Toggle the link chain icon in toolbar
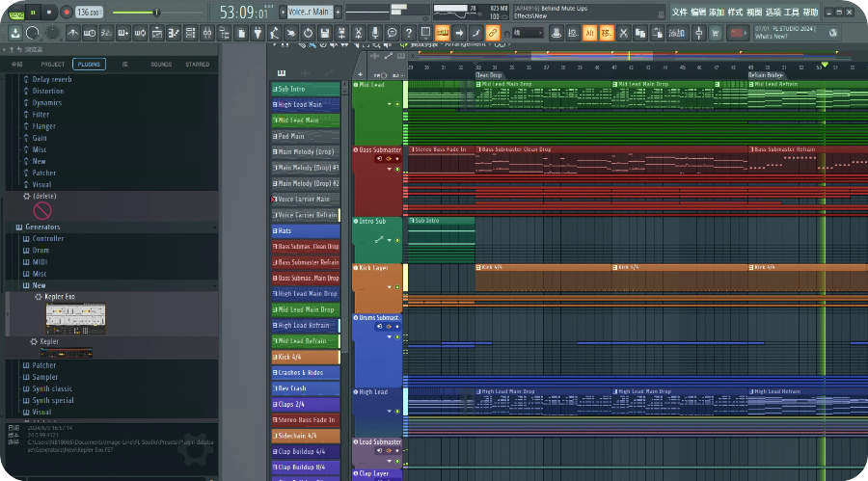The height and width of the screenshot is (481, 868). (x=492, y=34)
